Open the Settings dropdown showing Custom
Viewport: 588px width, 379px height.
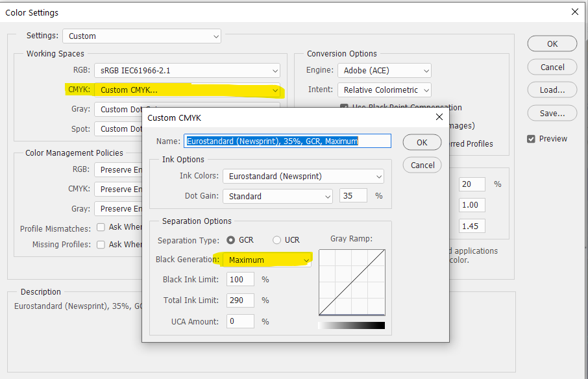tap(141, 36)
